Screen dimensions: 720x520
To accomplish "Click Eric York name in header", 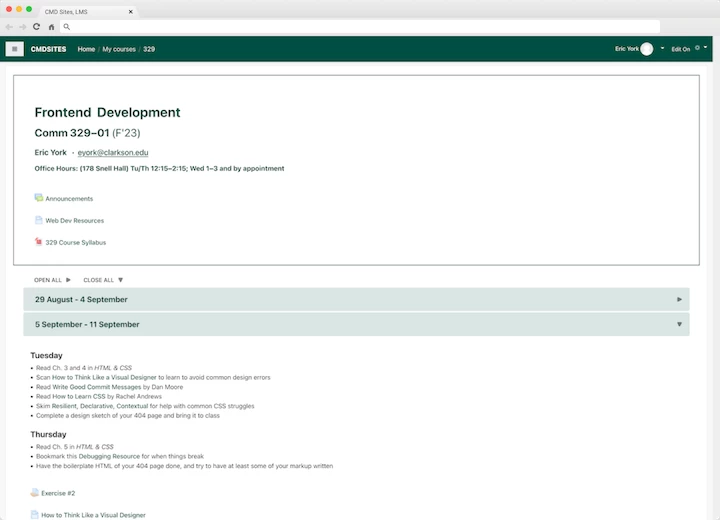I will pos(627,49).
